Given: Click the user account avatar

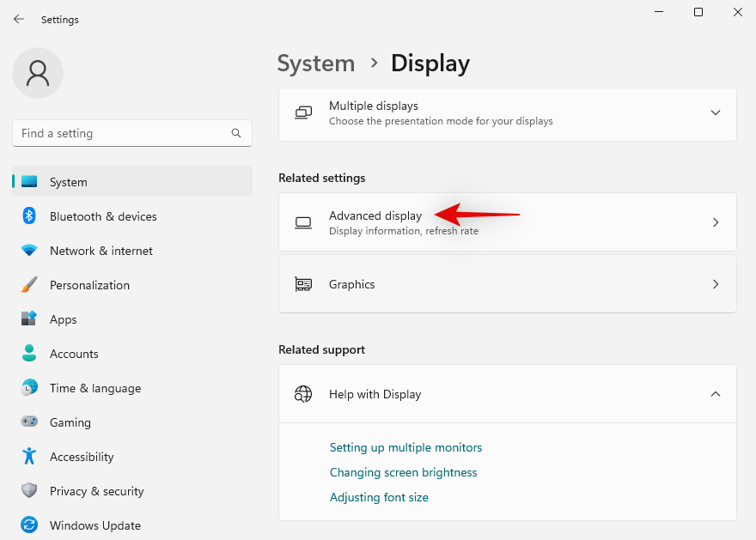Looking at the screenshot, I should point(37,73).
